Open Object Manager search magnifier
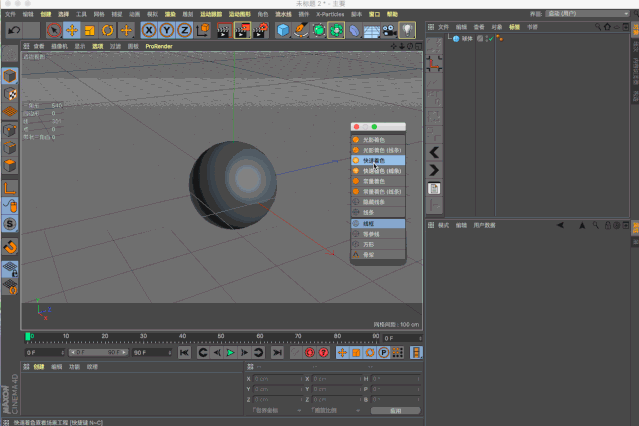The width and height of the screenshot is (639, 426). point(597,27)
